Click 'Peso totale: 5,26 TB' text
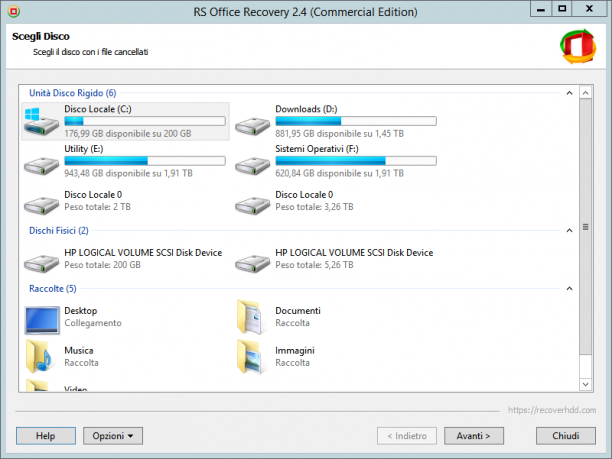The height and width of the screenshot is (459, 612). coord(314,265)
